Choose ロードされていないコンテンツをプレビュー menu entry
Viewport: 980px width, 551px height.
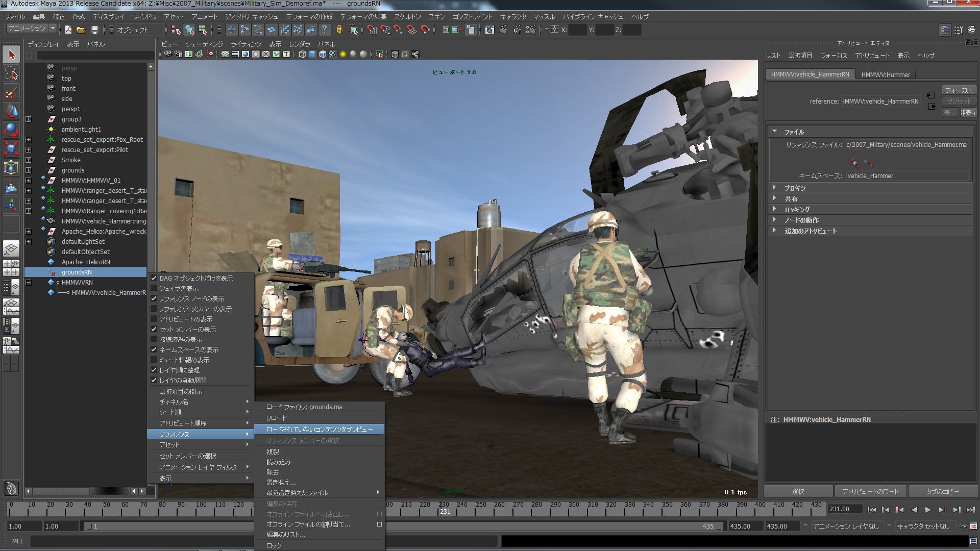(x=319, y=429)
